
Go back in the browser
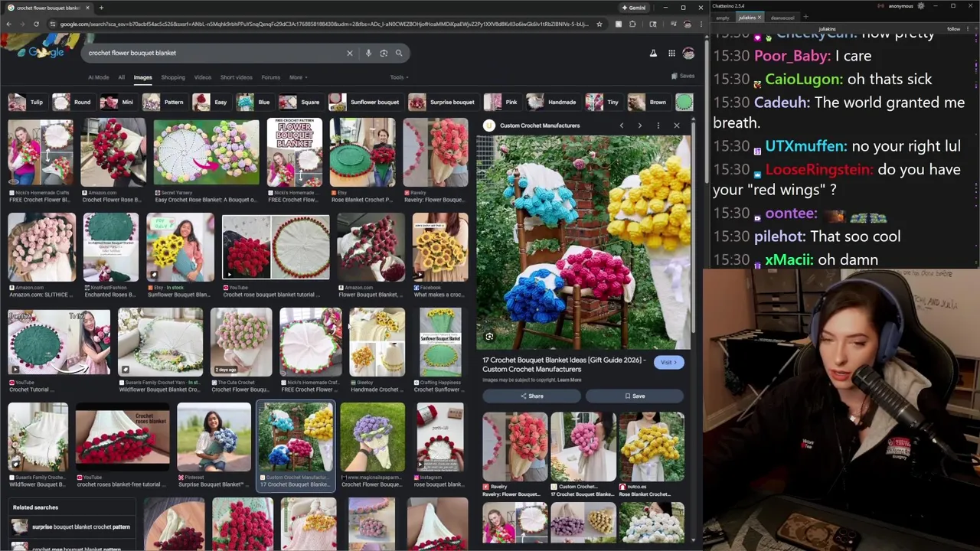click(x=8, y=24)
